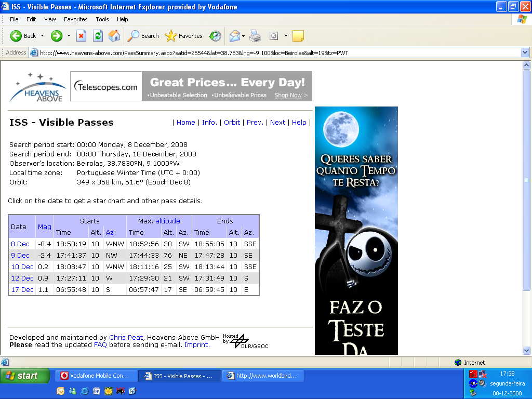Open the speaker volume tray icon
Screen dimensions: 532x399
point(483,384)
